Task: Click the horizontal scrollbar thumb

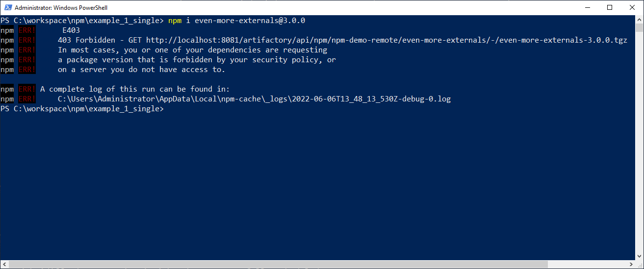Action: (314, 265)
